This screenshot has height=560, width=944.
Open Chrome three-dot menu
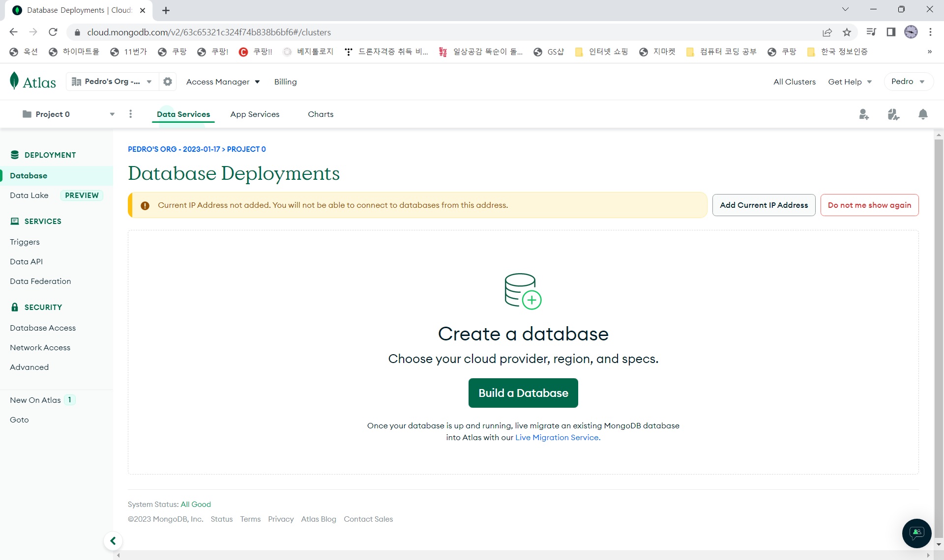[x=930, y=32]
